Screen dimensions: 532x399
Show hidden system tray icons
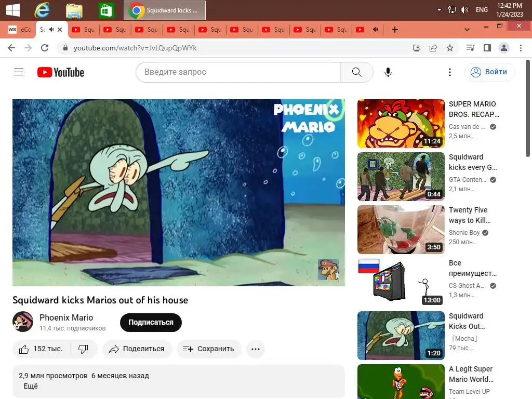[x=439, y=10]
